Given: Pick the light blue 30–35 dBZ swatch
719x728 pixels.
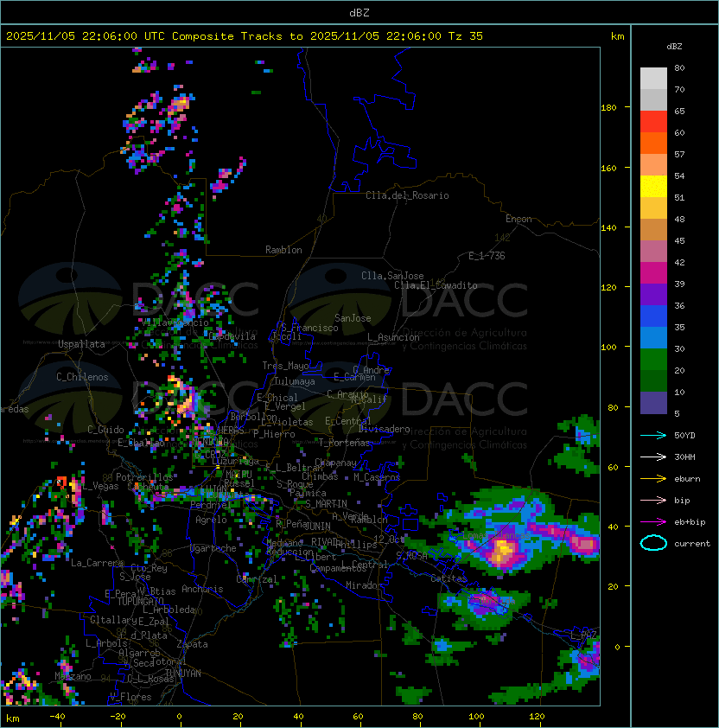Looking at the screenshot, I should point(653,338).
